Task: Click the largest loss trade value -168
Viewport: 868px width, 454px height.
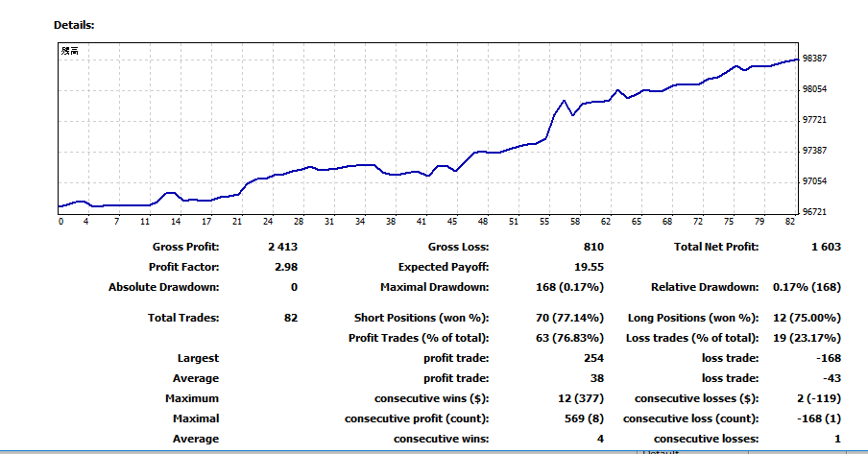Action: tap(827, 358)
